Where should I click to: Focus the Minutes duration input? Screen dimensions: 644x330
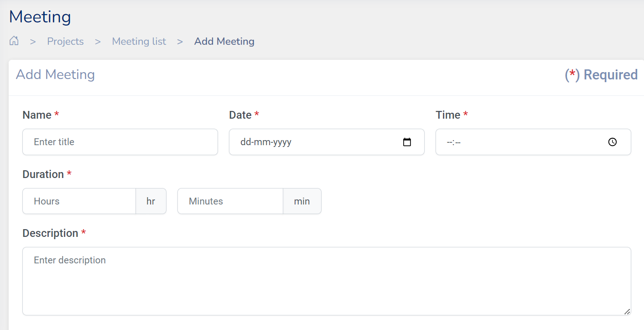pos(230,201)
